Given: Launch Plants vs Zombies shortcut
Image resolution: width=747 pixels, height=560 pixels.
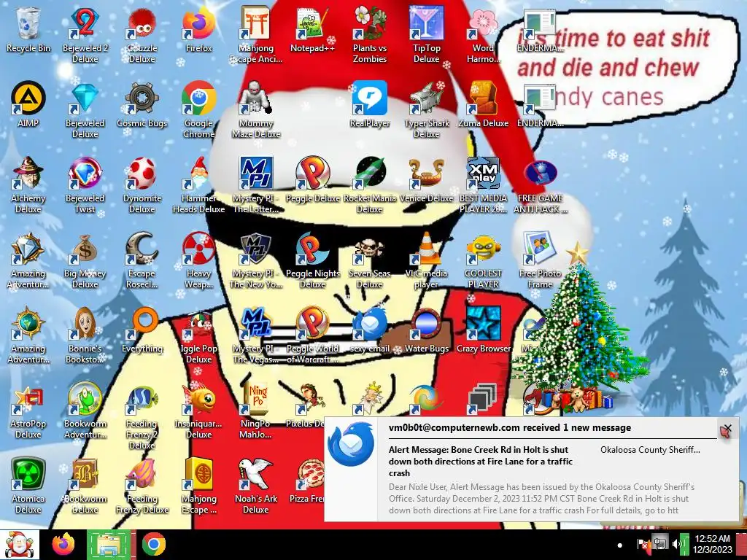Looking at the screenshot, I should pyautogui.click(x=370, y=34).
